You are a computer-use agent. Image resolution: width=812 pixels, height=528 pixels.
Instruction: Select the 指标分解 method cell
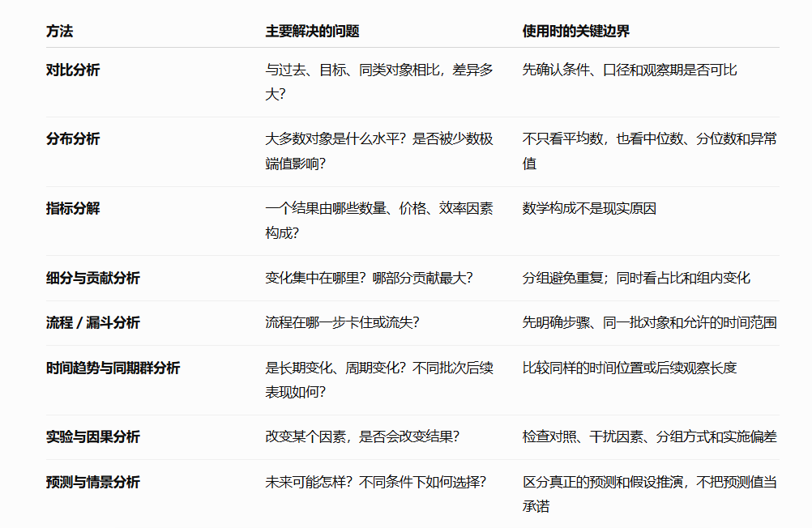[73, 208]
